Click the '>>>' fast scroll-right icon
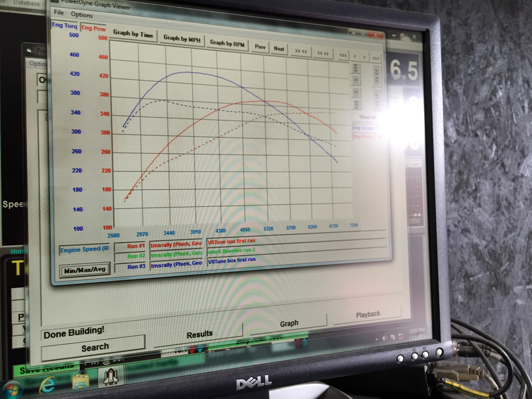 tap(376, 59)
